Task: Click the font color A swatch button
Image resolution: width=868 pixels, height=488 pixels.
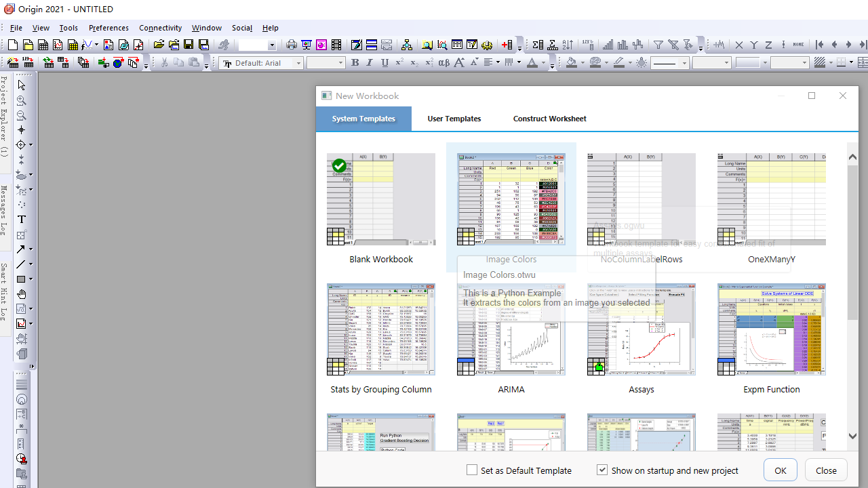Action: point(532,63)
